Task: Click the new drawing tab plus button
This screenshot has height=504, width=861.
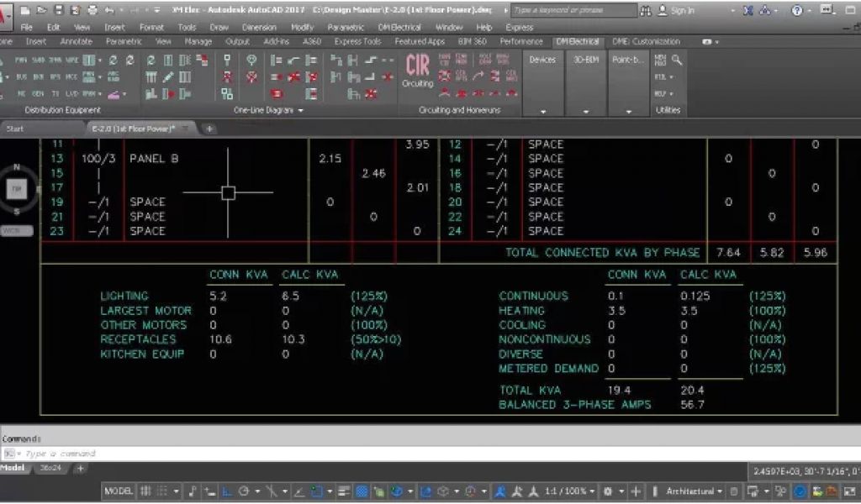Action: point(209,129)
